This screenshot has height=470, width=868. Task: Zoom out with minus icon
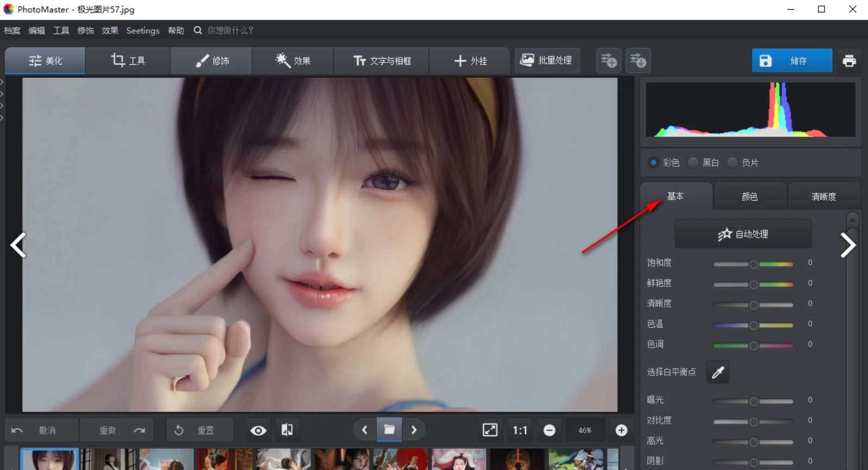tap(549, 430)
